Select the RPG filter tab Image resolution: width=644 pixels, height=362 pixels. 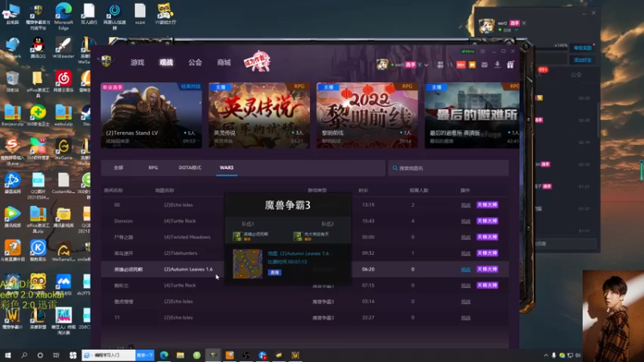coord(153,167)
